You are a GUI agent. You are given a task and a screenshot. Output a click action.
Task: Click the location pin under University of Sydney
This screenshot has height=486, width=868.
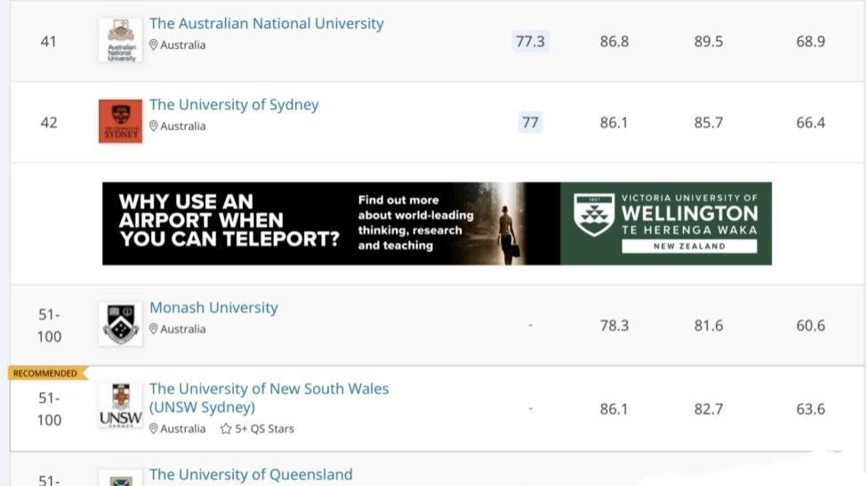pos(153,126)
